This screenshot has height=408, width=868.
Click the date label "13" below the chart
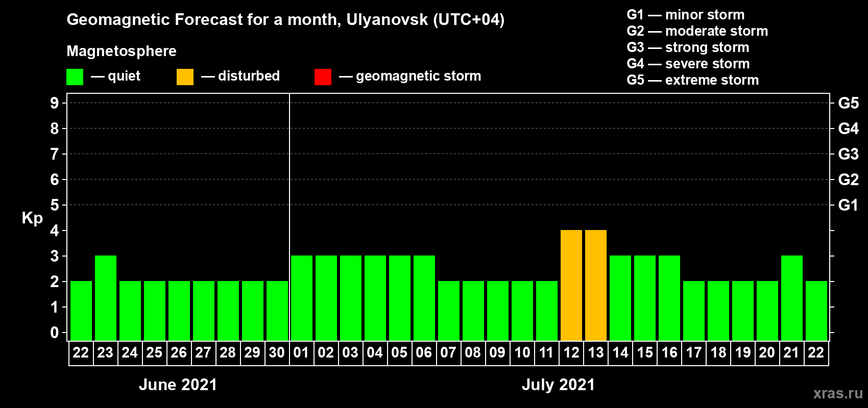coord(596,352)
